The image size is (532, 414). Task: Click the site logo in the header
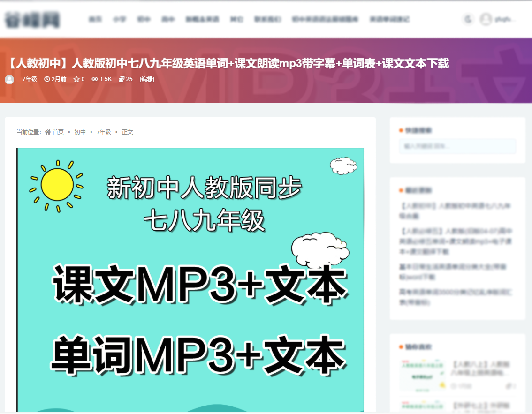tap(32, 19)
